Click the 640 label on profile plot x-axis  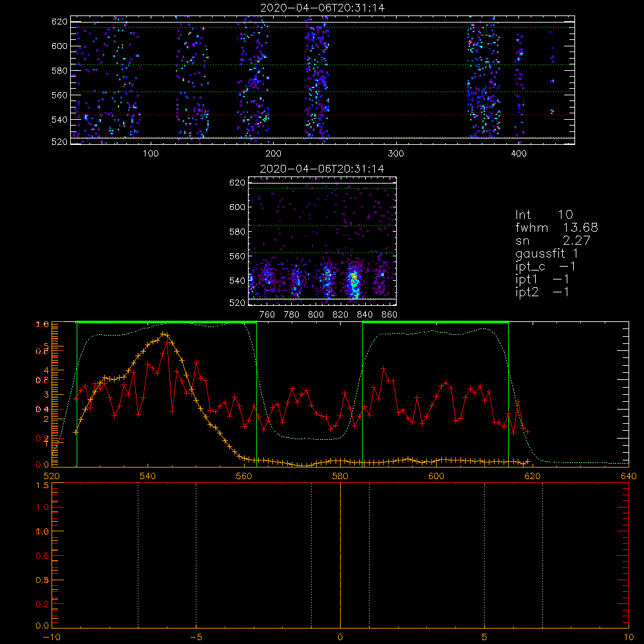[x=629, y=476]
